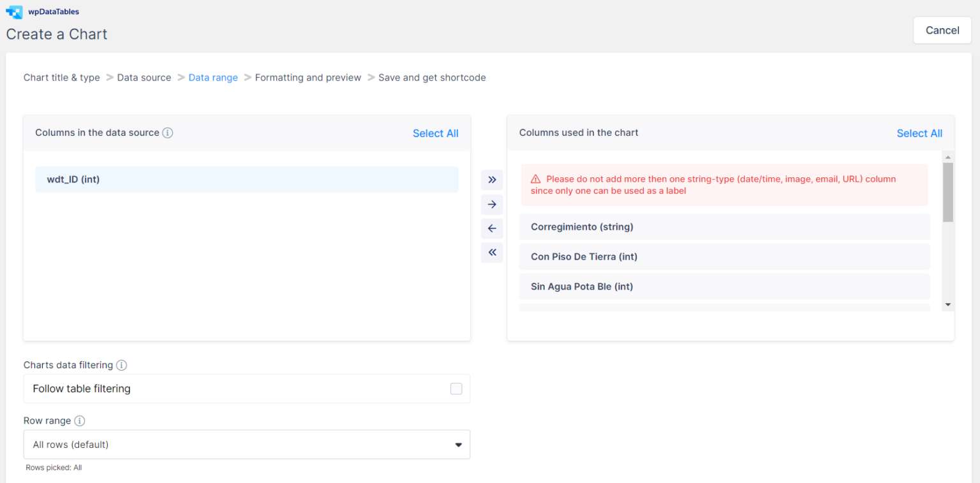
Task: Click Select All in data source columns
Action: pyautogui.click(x=435, y=133)
